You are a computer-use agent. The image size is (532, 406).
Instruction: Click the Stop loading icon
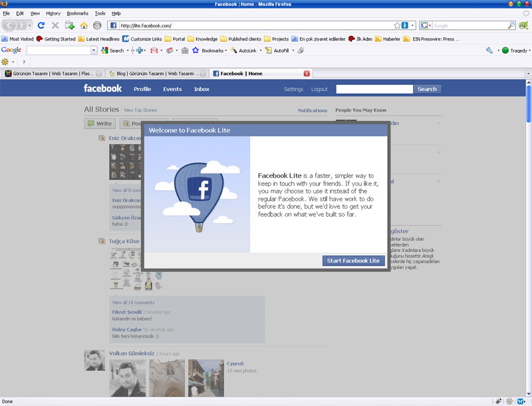55,25
